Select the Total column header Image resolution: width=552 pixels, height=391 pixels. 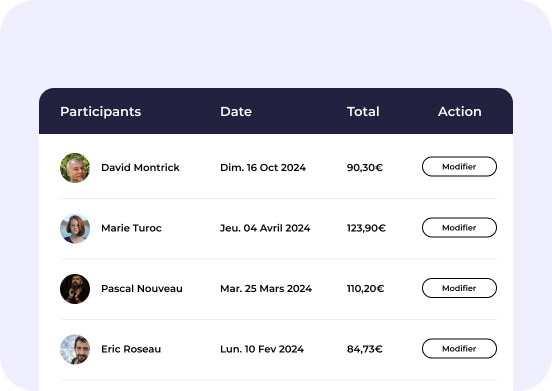[363, 112]
